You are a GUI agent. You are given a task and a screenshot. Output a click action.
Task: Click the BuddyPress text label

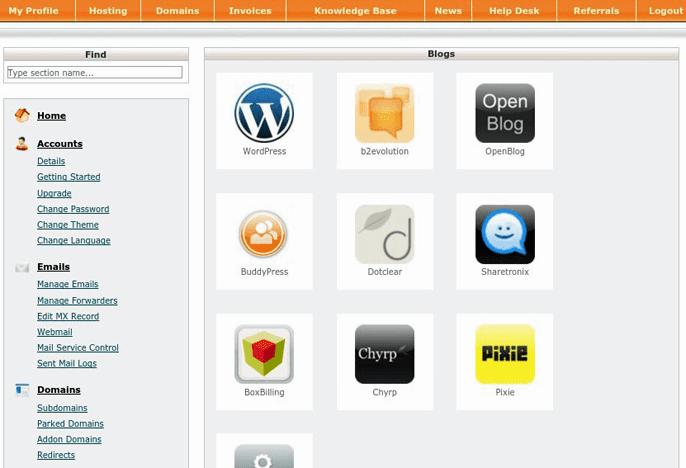point(264,272)
